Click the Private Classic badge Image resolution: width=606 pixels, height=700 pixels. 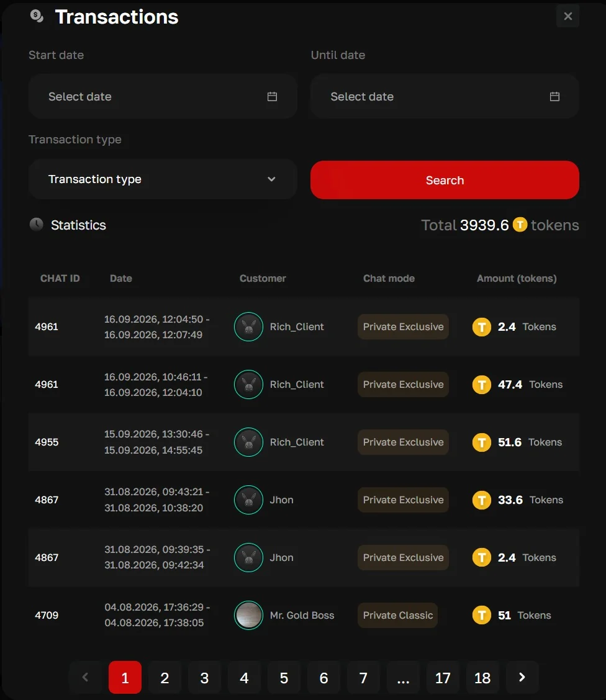(398, 615)
